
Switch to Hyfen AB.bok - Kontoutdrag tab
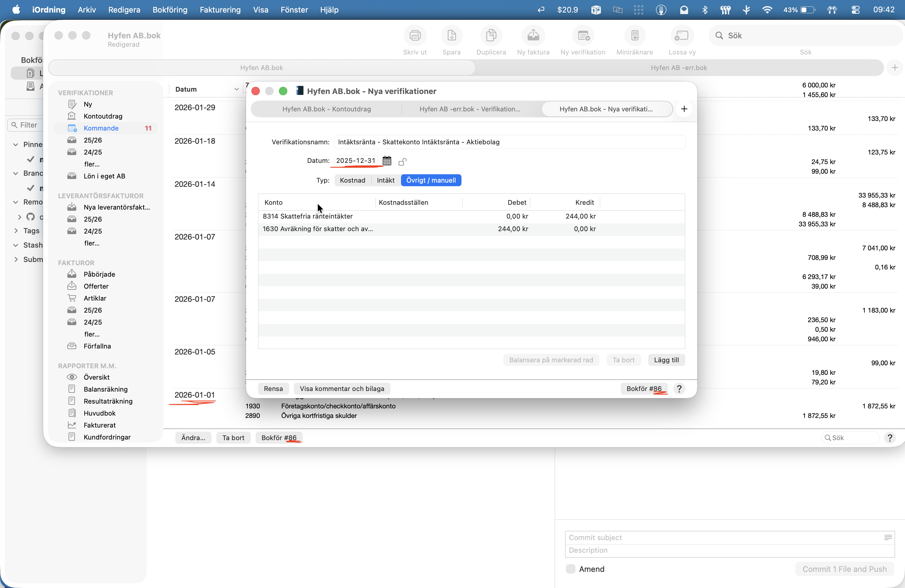pos(326,109)
